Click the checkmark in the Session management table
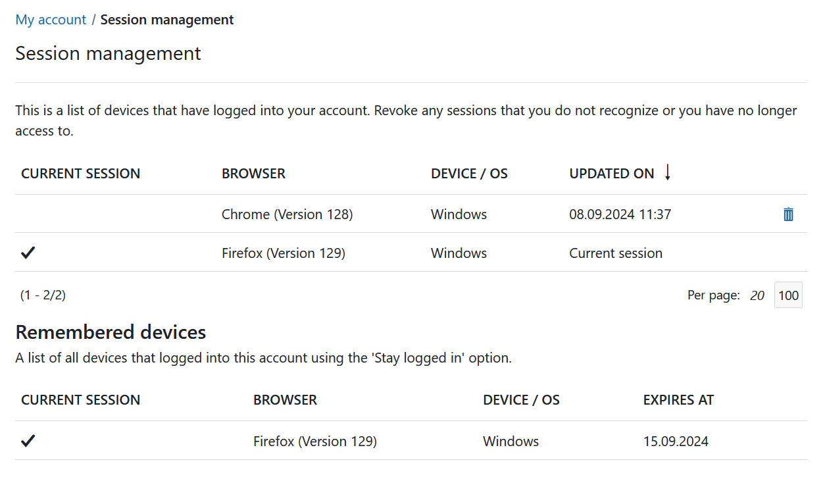This screenshot has width=823, height=504. click(x=28, y=253)
